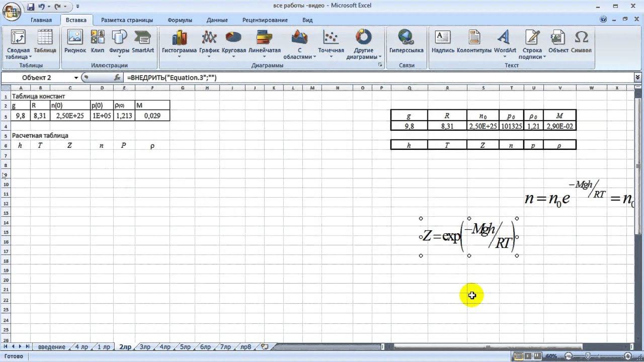Select column C header

coord(70,88)
